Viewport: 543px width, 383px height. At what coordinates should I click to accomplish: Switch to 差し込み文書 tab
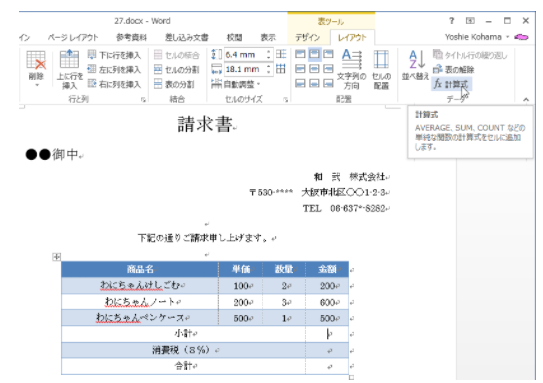(187, 37)
